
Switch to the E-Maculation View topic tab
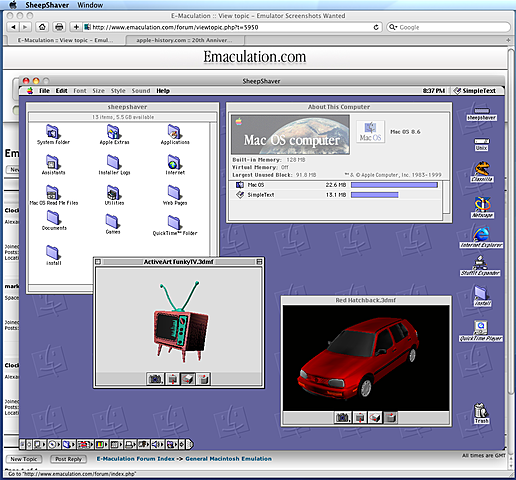point(65,40)
